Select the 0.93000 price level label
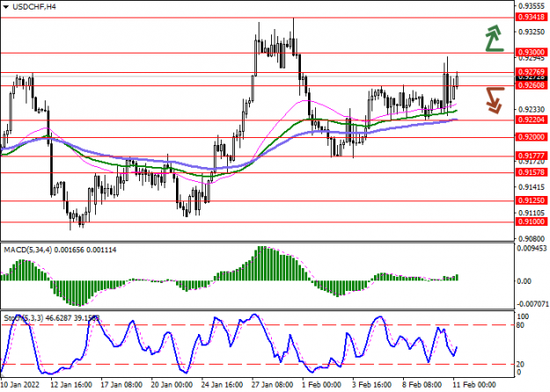The width and height of the screenshot is (550, 392). [x=532, y=52]
